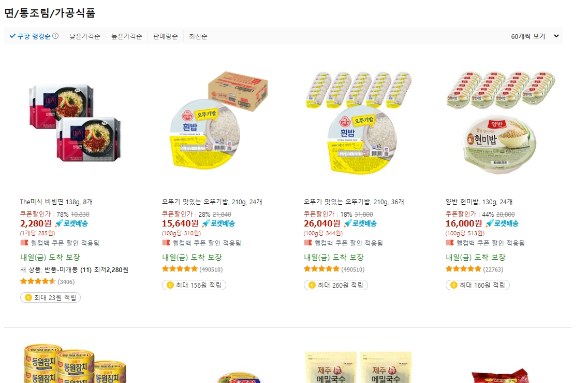Screen dimensions: 588x383
Task: Sort by 판매량순
Action: [166, 36]
